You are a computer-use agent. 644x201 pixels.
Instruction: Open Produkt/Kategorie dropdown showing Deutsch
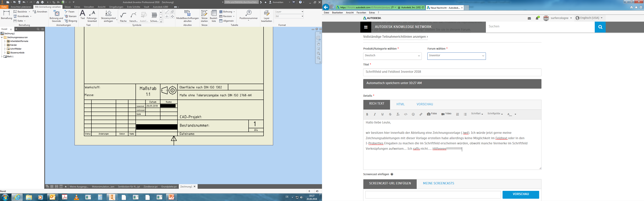click(392, 56)
